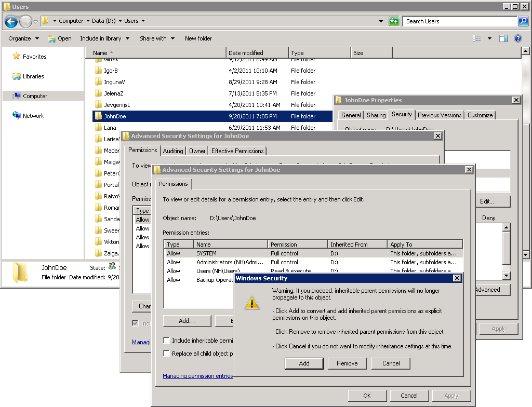Check Replace all child object permissions

tap(167, 354)
